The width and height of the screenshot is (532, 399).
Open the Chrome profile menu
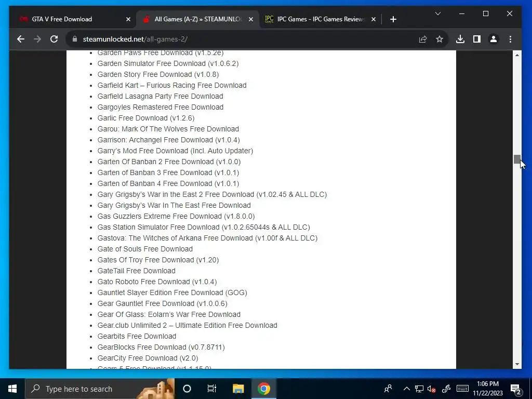click(494, 39)
